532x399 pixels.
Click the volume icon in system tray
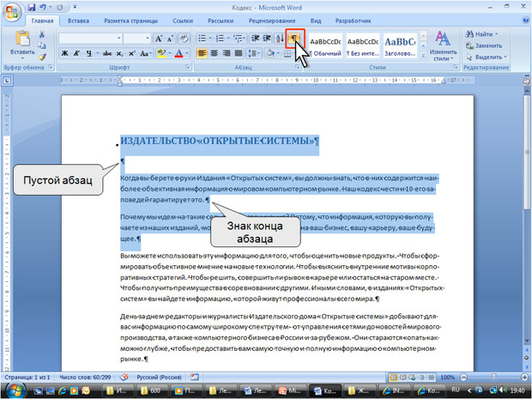point(504,390)
